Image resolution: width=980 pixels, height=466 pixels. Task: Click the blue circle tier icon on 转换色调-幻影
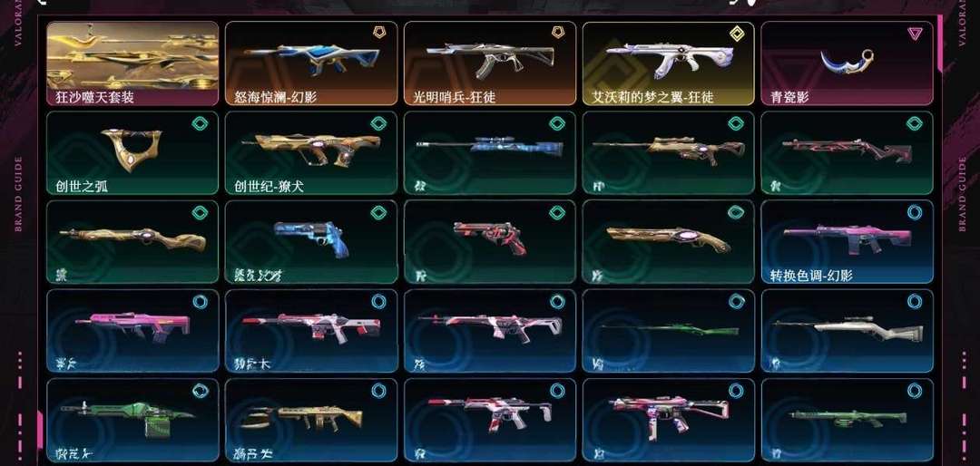tap(915, 212)
